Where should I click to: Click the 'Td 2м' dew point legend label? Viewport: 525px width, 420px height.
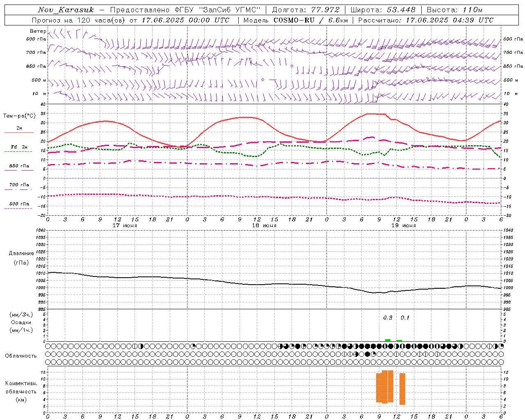(19, 147)
